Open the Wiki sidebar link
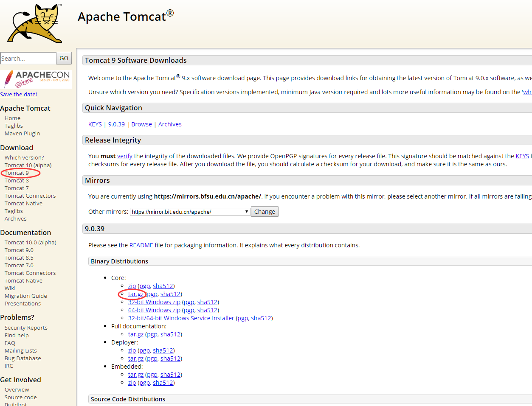Screen dimensions: 532x406 [x=10, y=288]
